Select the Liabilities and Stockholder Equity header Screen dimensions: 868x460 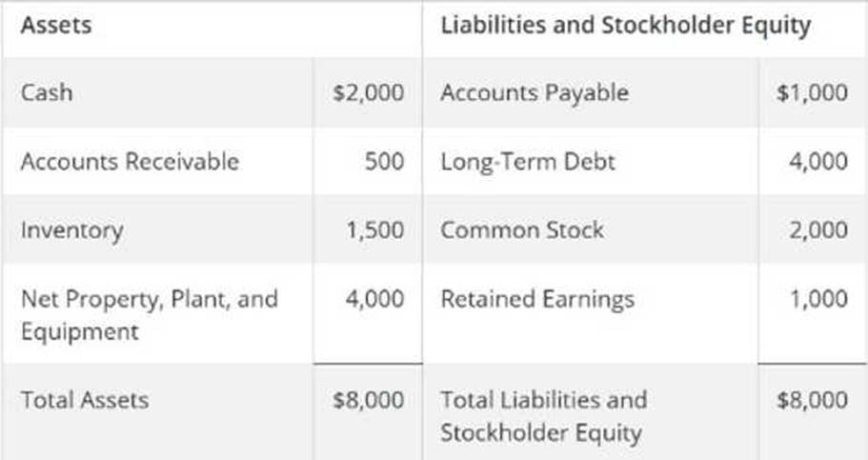click(625, 26)
